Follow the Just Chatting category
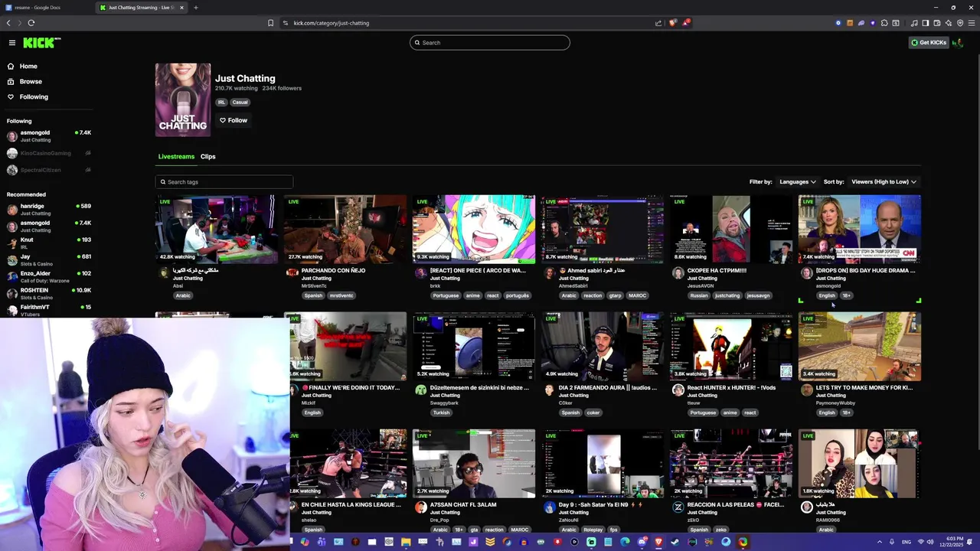The height and width of the screenshot is (551, 980). pos(234,120)
